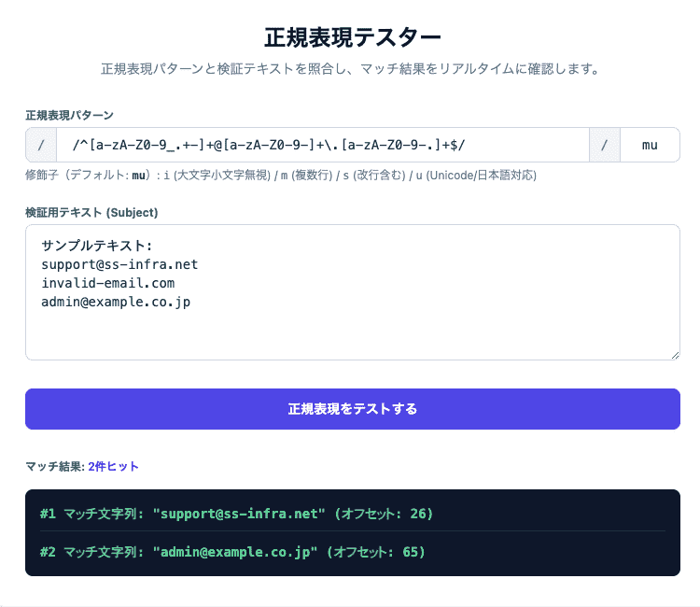Viewport: 700px width, 607px height.
Task: Click the invalid-email.com line in textarea
Action: tap(108, 283)
